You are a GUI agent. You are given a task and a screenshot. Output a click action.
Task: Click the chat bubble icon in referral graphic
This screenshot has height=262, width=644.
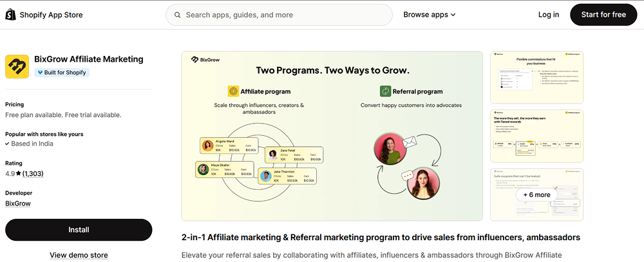tap(408, 176)
